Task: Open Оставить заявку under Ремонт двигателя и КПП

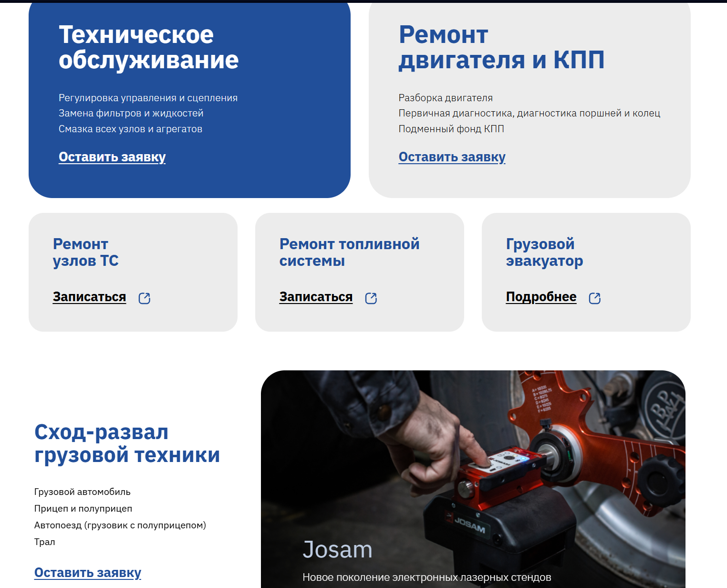Action: pyautogui.click(x=452, y=157)
